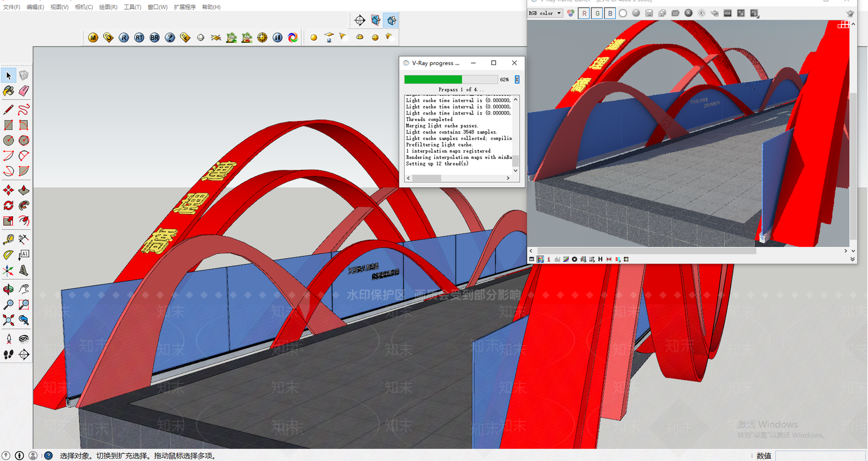Clear image in frame buffer
This screenshot has width=868, height=461.
pyautogui.click(x=688, y=13)
